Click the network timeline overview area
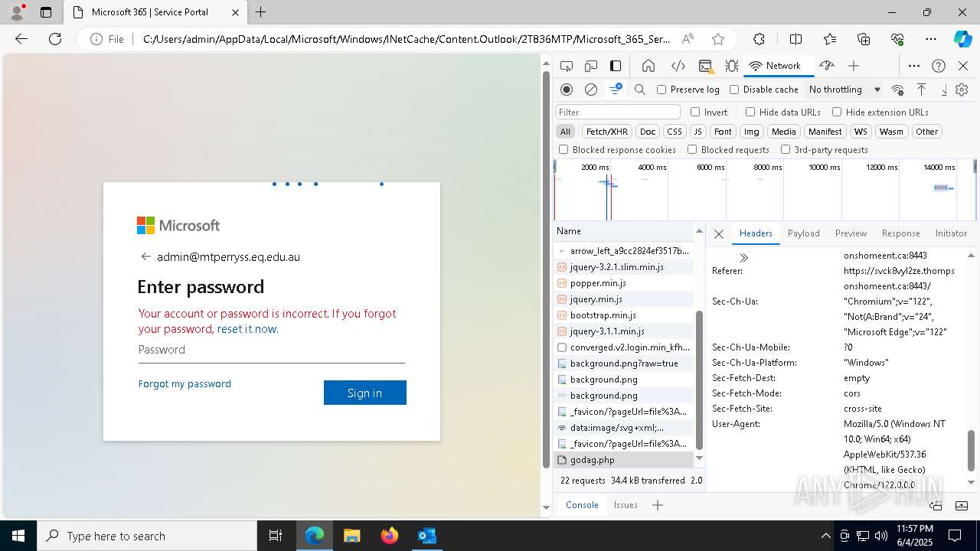The image size is (980, 551). pos(764,190)
